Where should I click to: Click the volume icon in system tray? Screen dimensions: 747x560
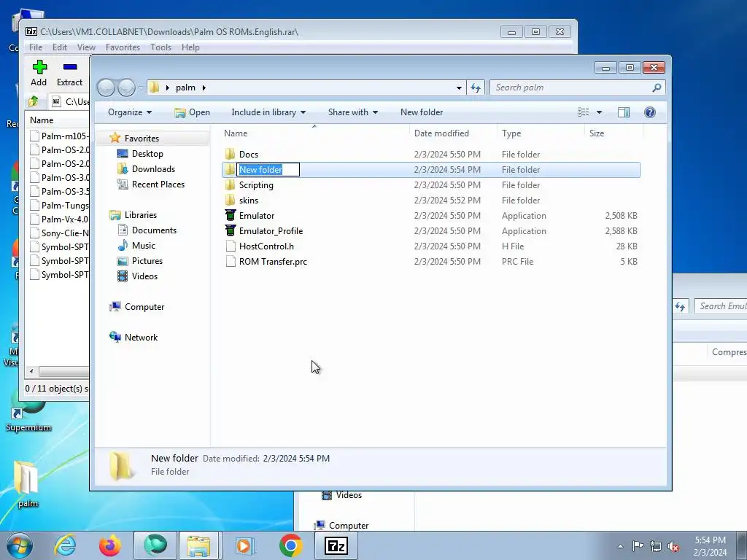click(673, 546)
